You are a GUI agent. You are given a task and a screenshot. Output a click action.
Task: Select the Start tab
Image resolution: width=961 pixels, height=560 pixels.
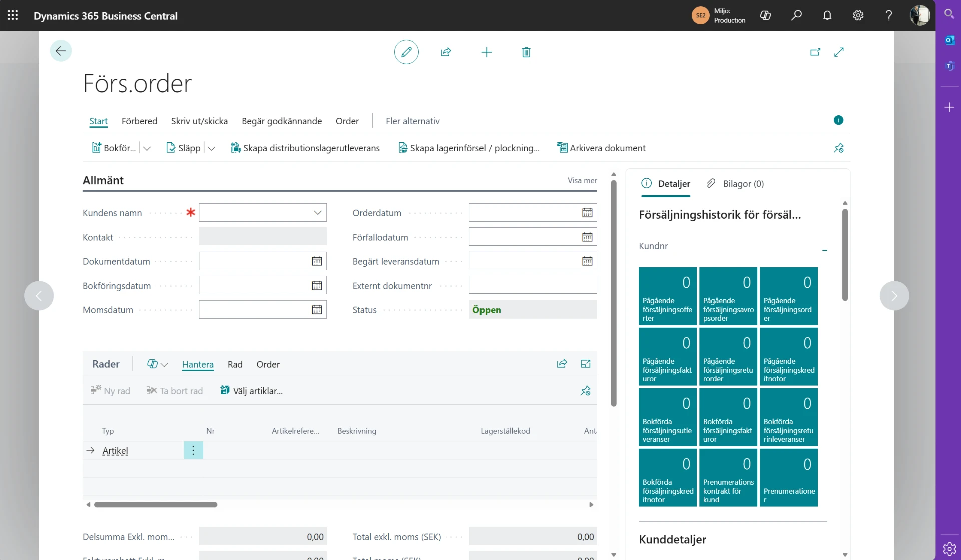click(99, 121)
